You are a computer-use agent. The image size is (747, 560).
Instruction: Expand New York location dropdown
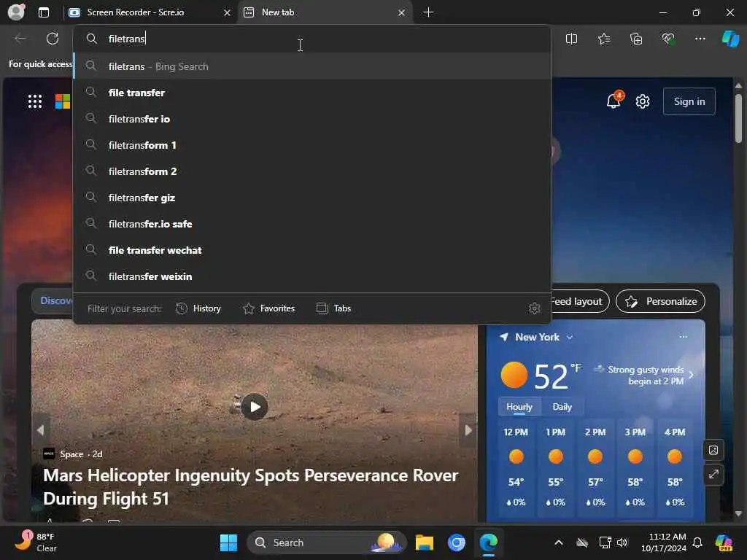(x=570, y=337)
